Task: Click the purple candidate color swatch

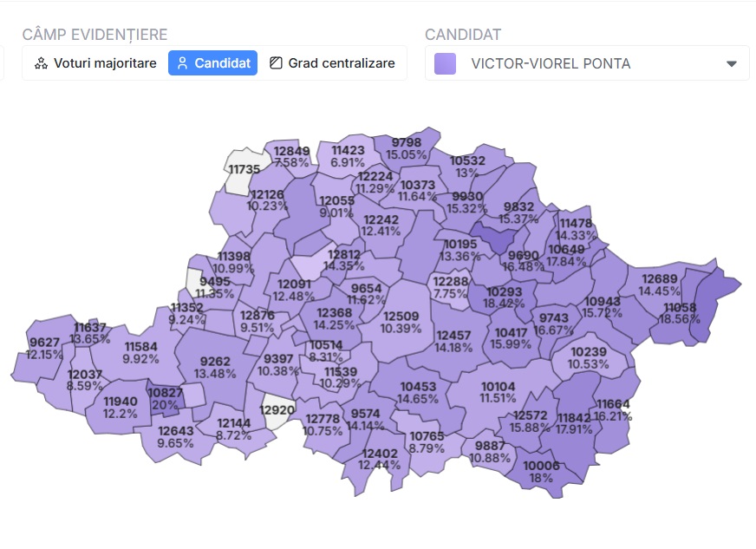Action: [x=445, y=63]
